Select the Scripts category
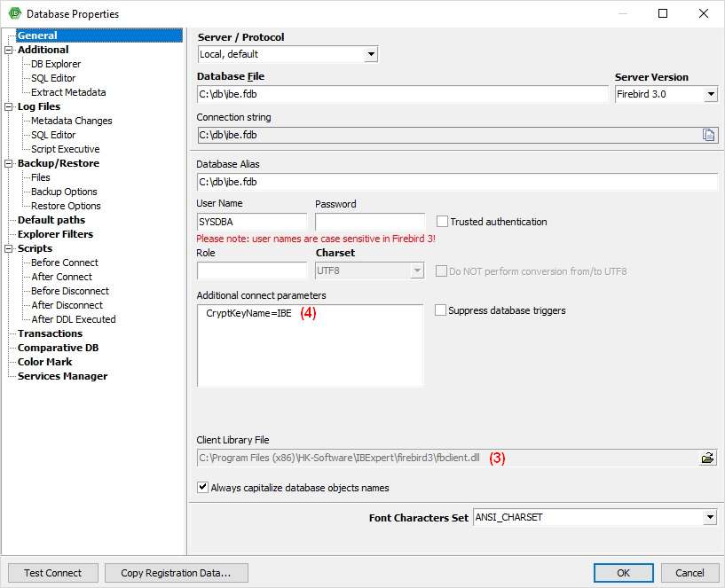 pos(35,248)
